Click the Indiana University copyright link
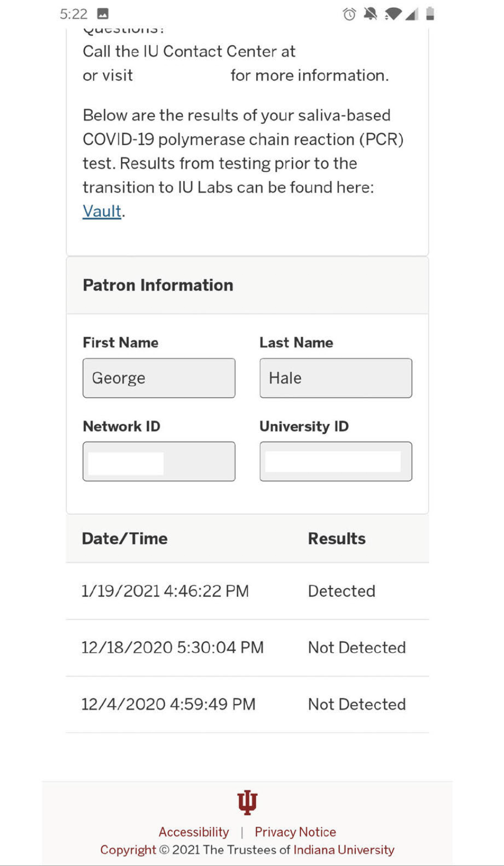Screen dimensions: 504x866 [344, 850]
